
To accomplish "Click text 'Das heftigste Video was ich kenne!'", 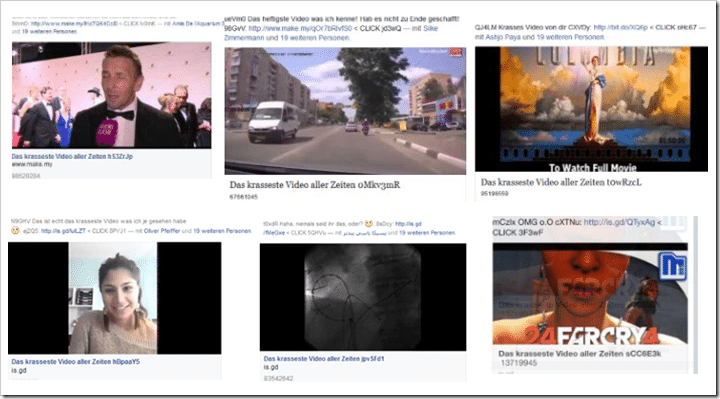I will [x=302, y=19].
